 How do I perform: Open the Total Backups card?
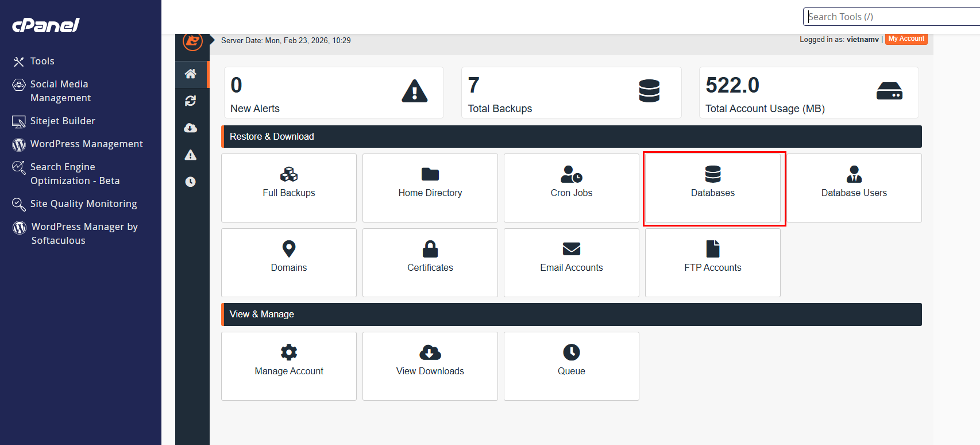click(572, 93)
